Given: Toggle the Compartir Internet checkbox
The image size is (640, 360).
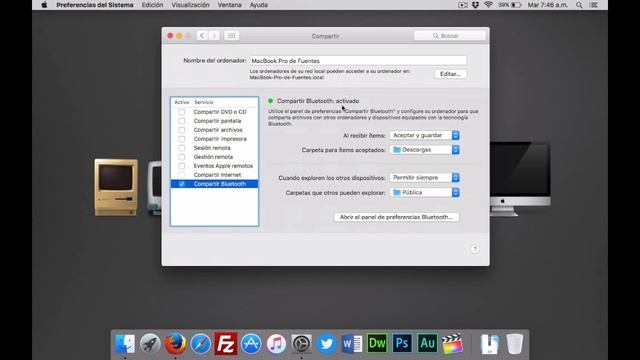Looking at the screenshot, I should point(182,175).
